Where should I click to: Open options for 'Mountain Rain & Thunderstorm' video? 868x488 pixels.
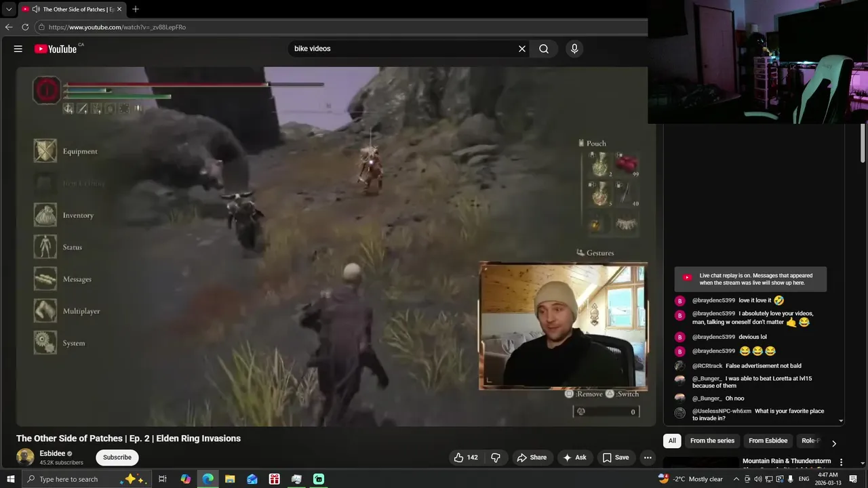[x=842, y=462]
